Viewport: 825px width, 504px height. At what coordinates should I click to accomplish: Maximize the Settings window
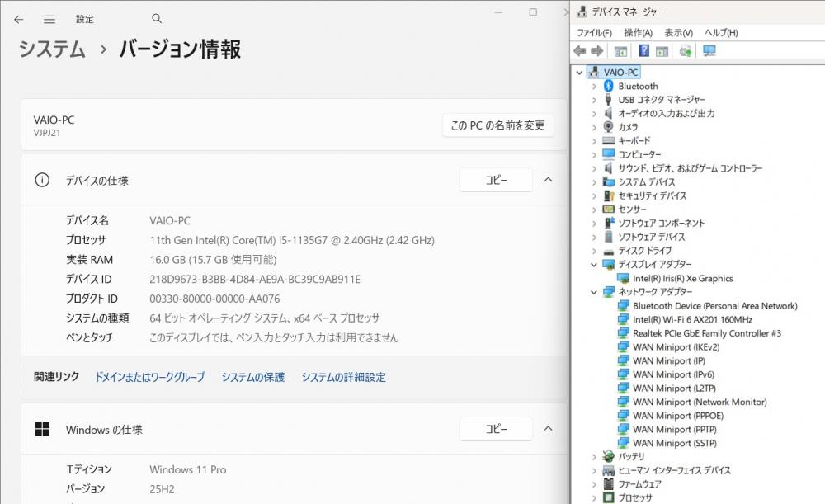533,12
